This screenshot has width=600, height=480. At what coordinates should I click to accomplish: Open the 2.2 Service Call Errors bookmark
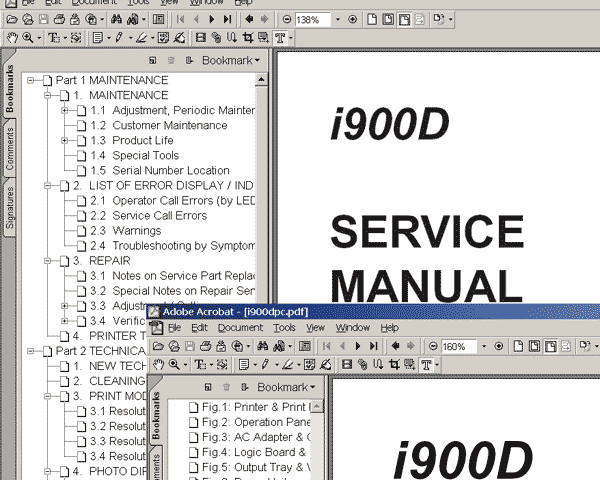coord(148,216)
